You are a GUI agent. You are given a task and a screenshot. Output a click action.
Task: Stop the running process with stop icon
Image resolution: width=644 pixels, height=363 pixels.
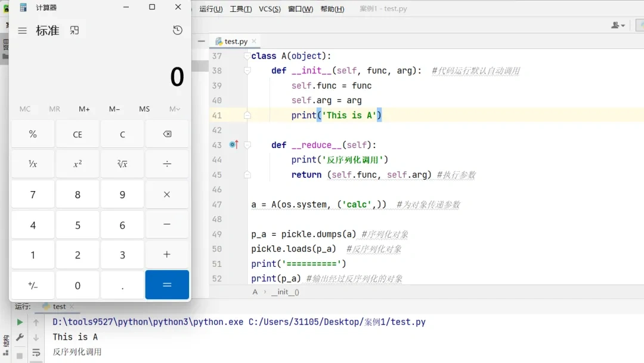20,356
